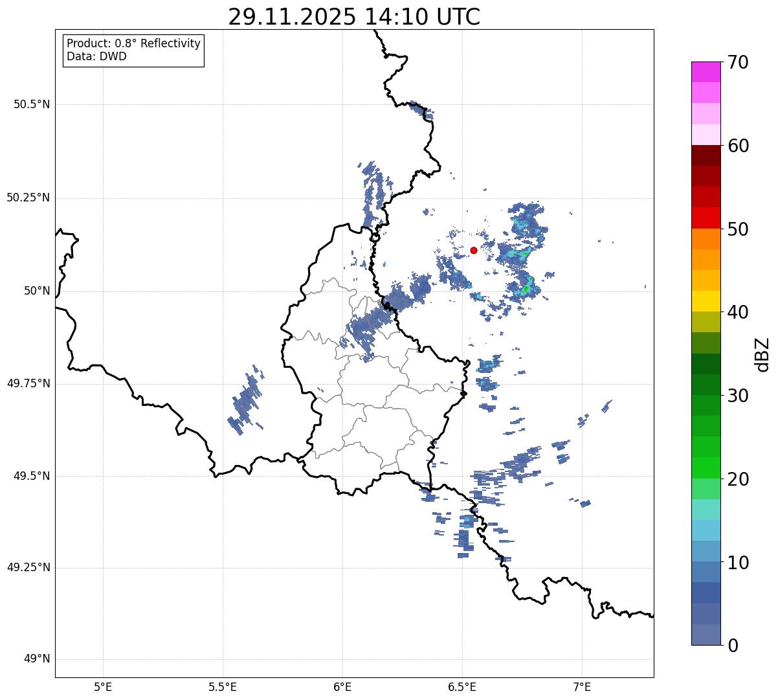
Task: Click the 49.75°N latitude axis label
Action: click(28, 384)
